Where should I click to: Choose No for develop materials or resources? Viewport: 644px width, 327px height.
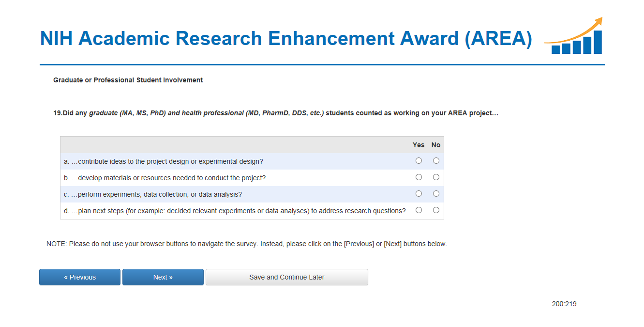click(436, 177)
